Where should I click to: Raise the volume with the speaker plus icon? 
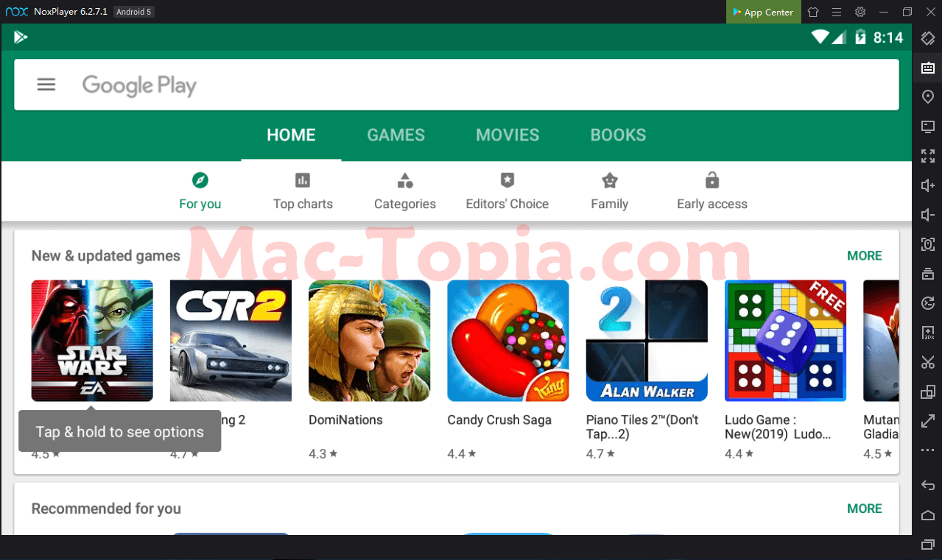[x=928, y=185]
